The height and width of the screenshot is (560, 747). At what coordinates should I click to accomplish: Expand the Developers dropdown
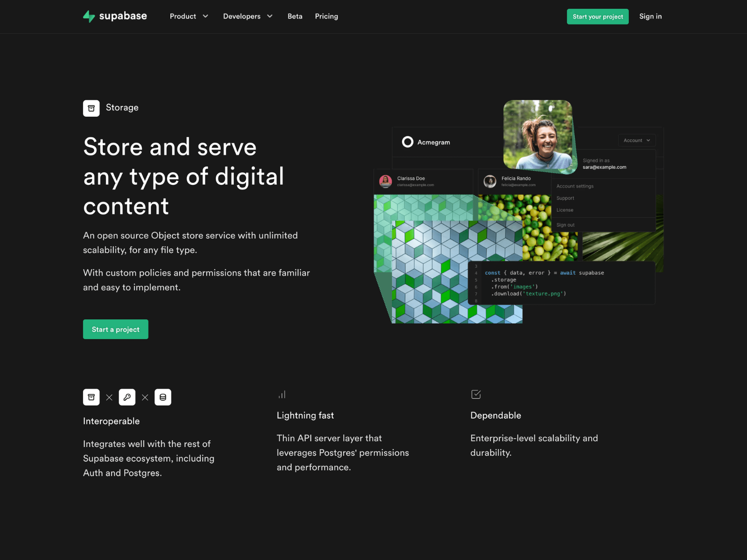[248, 16]
